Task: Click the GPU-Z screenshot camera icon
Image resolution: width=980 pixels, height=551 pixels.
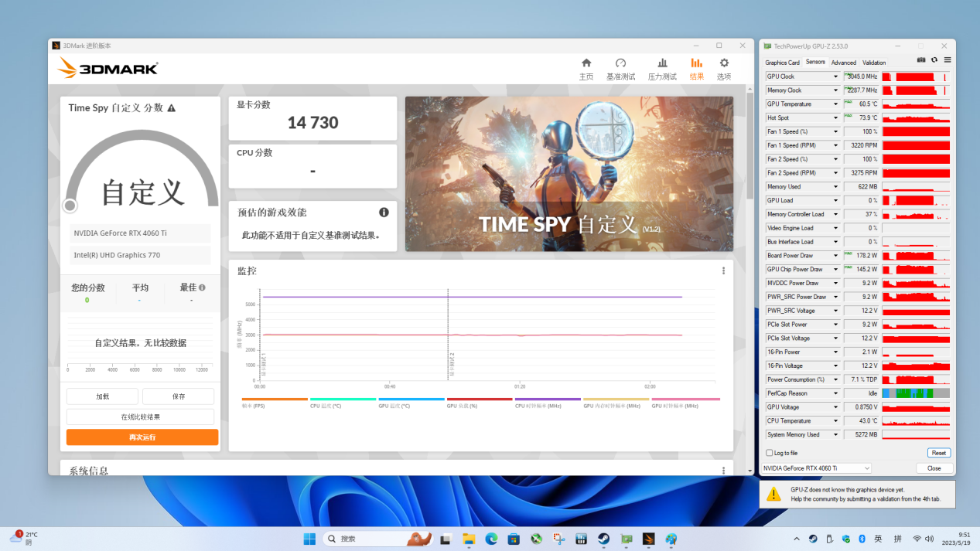Action: click(921, 60)
